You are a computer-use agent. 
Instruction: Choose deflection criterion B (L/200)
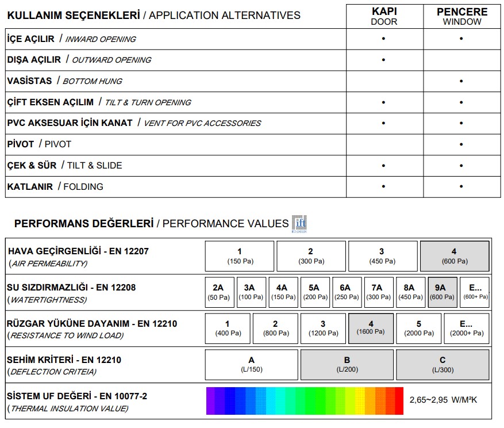(x=347, y=365)
